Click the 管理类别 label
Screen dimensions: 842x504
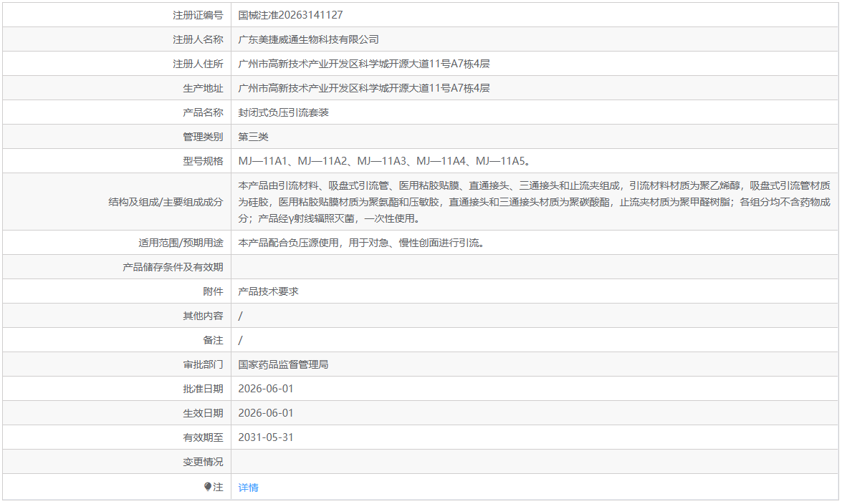(x=203, y=136)
